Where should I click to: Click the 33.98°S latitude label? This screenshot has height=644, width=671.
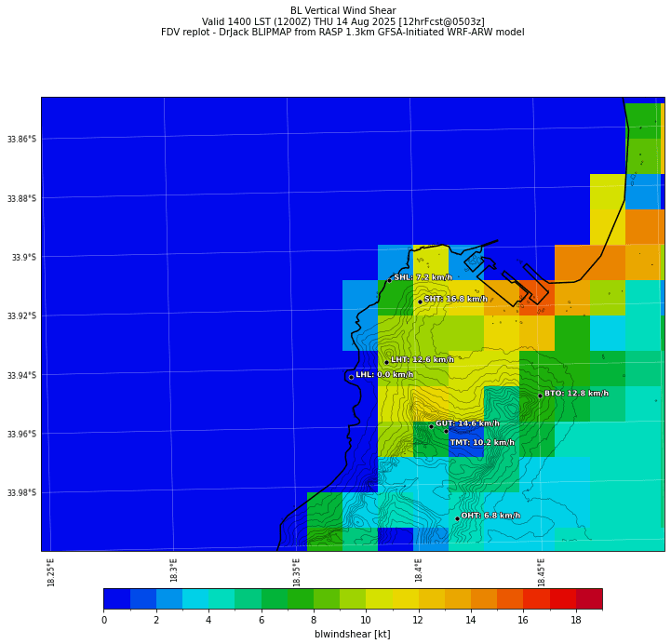point(21,492)
